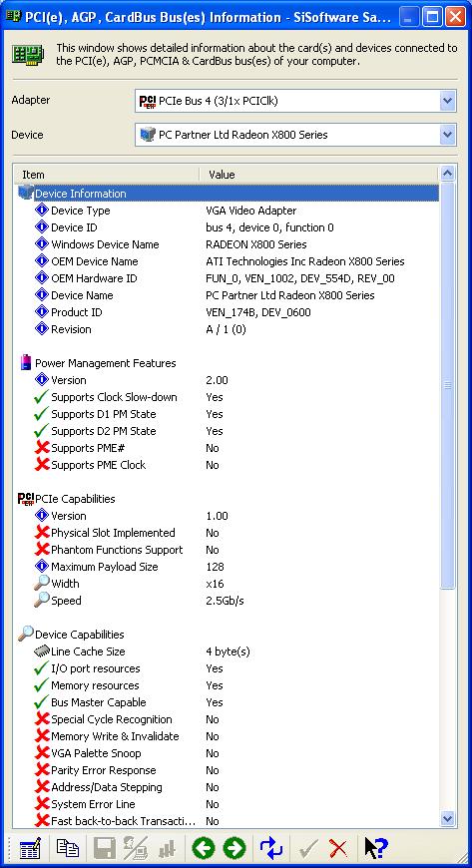Click the Item column header
472x868 pixels.
tap(107, 175)
